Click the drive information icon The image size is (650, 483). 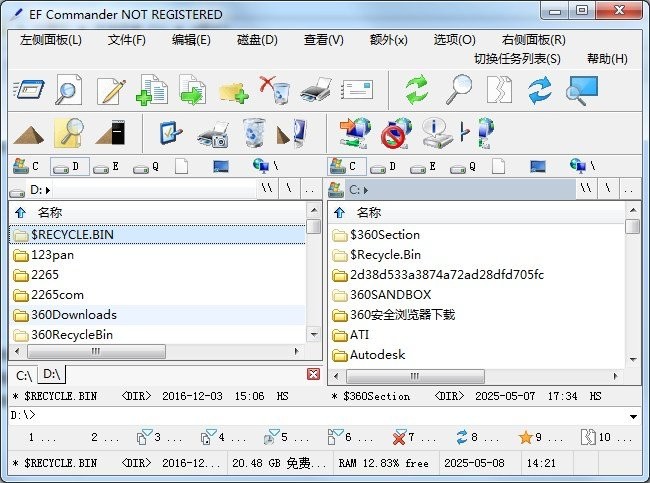pyautogui.click(x=436, y=133)
